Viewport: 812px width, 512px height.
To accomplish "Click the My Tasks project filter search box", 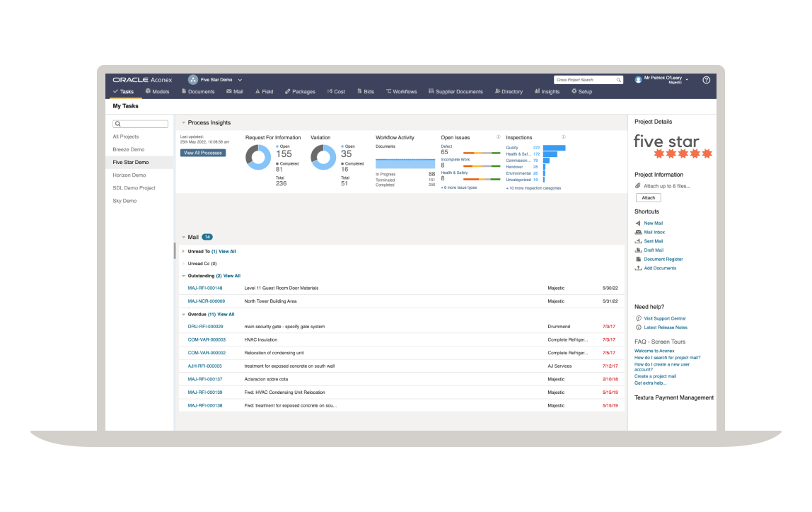I will pos(140,124).
